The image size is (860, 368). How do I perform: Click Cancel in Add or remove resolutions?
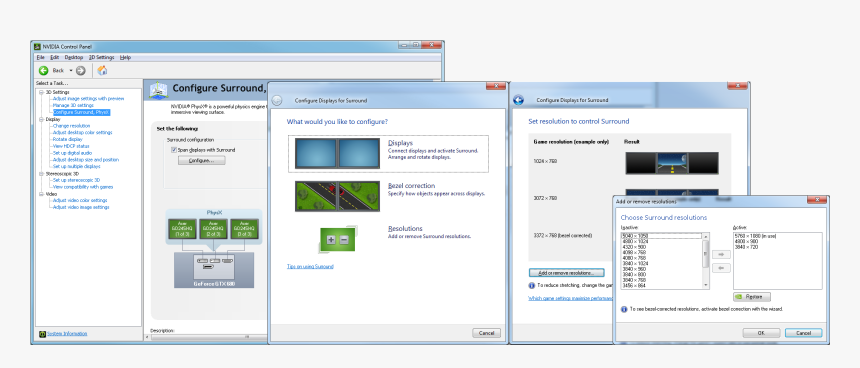click(x=804, y=333)
